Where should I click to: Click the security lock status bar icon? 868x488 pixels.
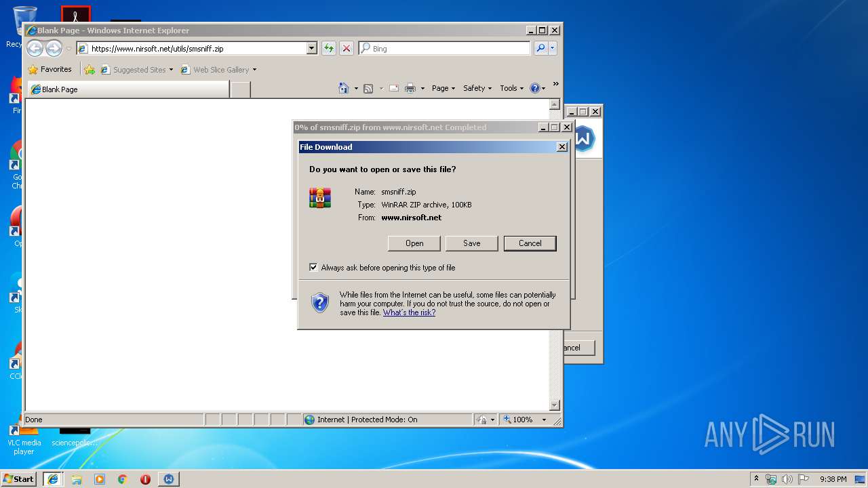[x=481, y=420]
